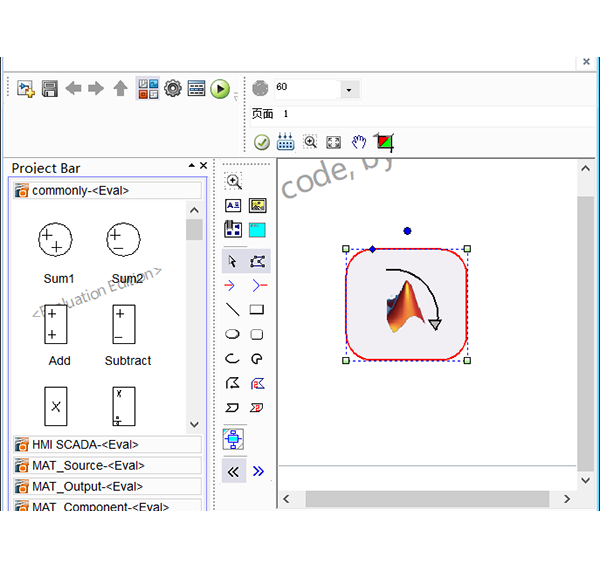Select the polygon drawing tool
The image size is (600, 564).
click(233, 383)
